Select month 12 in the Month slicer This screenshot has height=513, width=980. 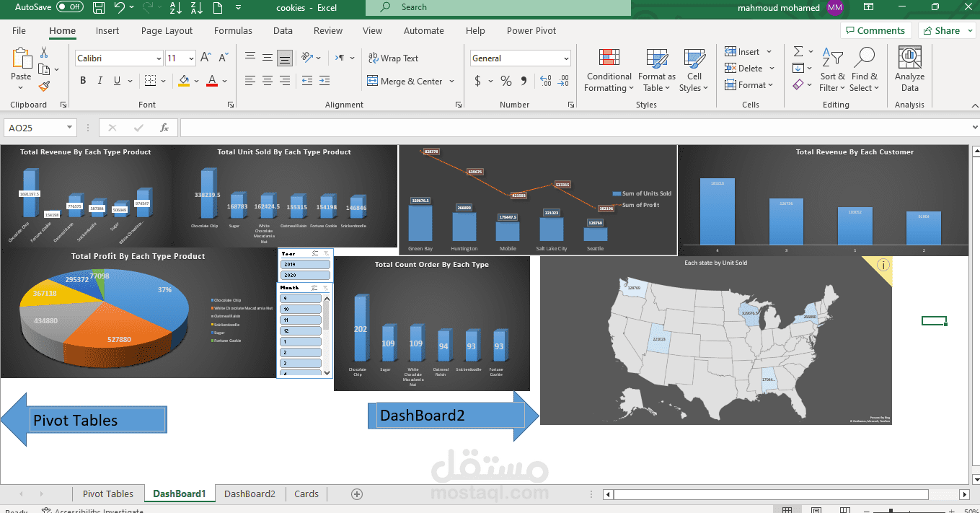point(300,330)
